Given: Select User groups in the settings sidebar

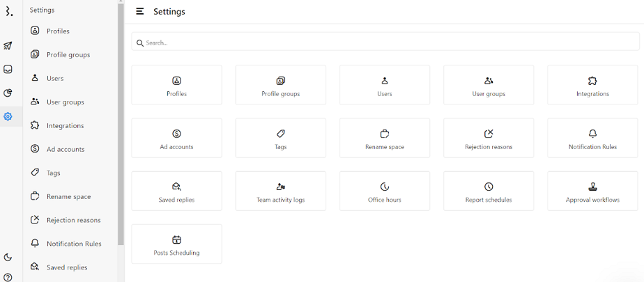Looking at the screenshot, I should coord(70,102).
